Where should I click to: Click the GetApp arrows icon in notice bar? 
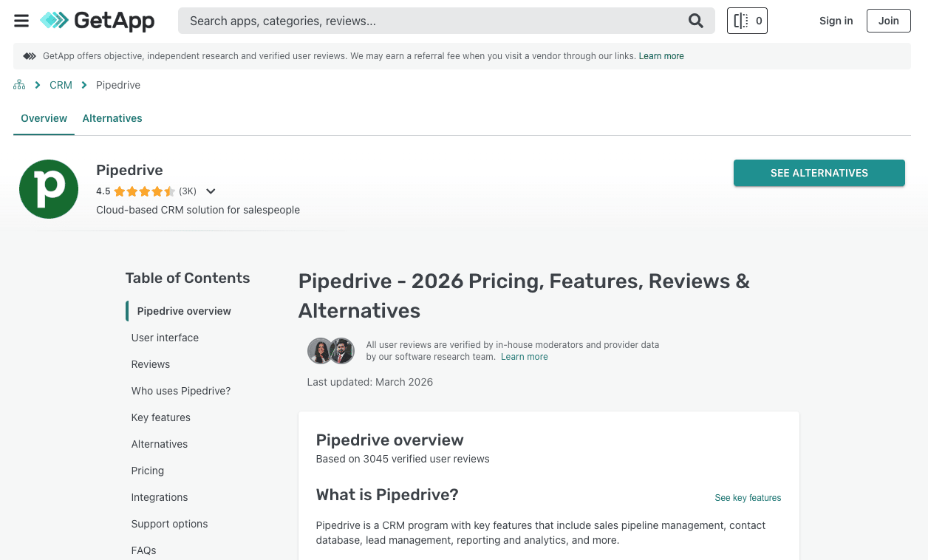point(30,56)
